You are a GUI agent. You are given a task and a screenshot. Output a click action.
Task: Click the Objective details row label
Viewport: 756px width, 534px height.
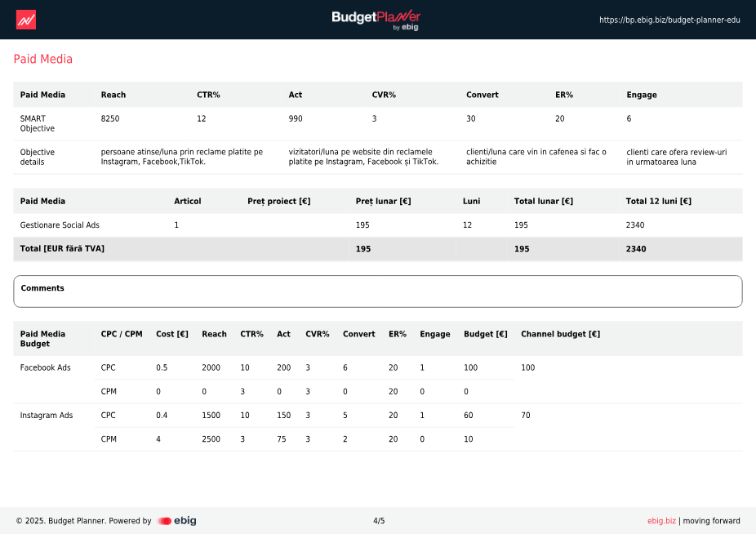(x=38, y=157)
